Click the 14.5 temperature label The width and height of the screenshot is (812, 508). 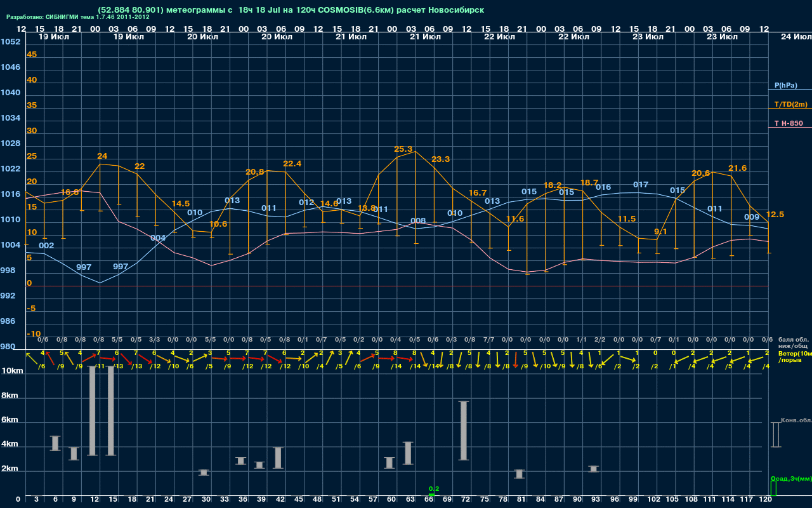coord(181,204)
